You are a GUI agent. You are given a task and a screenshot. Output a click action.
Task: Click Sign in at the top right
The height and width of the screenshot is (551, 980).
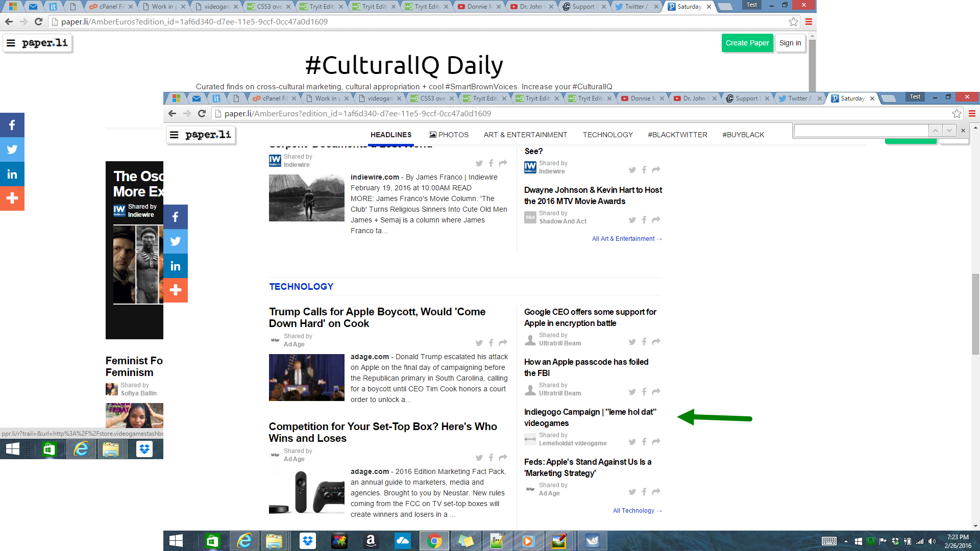pos(790,43)
